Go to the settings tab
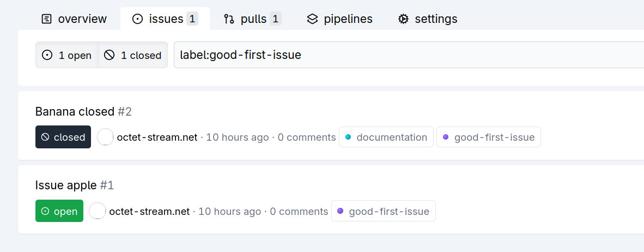Screen dimensions: 644x252 428,19
